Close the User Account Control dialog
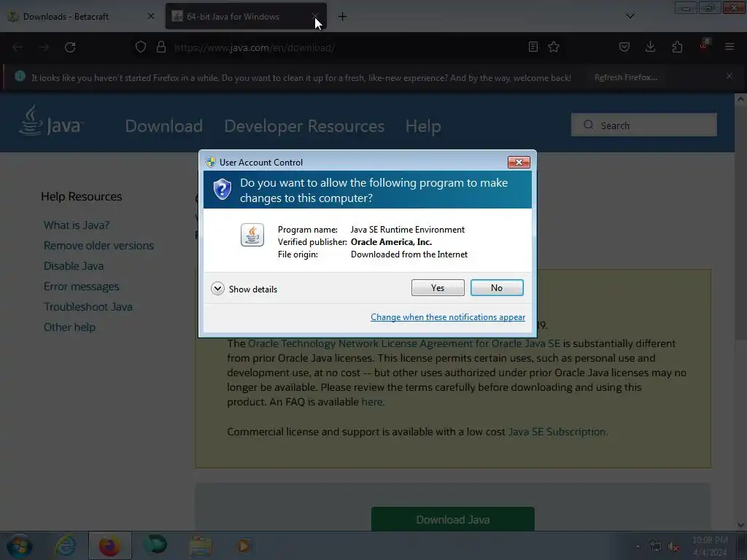 click(x=519, y=163)
